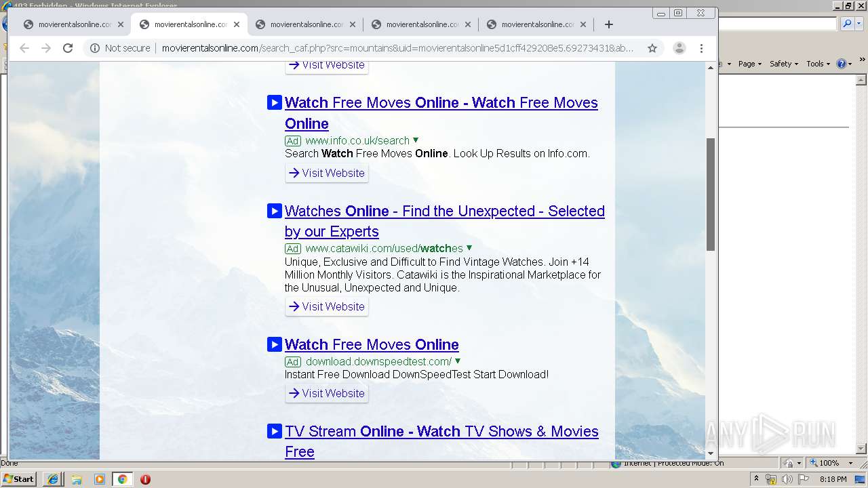Click download.downspeedtest.com ad URL
Image resolution: width=868 pixels, height=488 pixels.
378,361
